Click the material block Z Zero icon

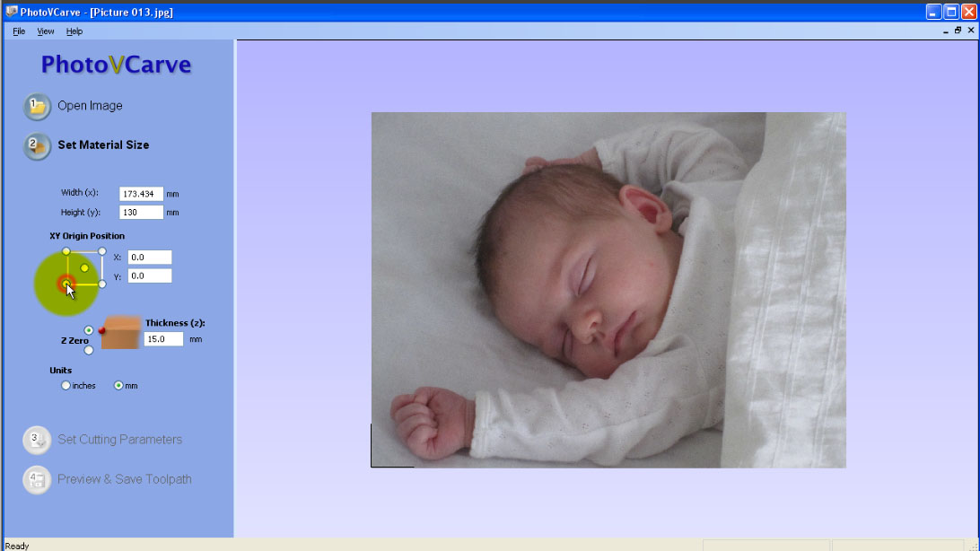point(120,332)
